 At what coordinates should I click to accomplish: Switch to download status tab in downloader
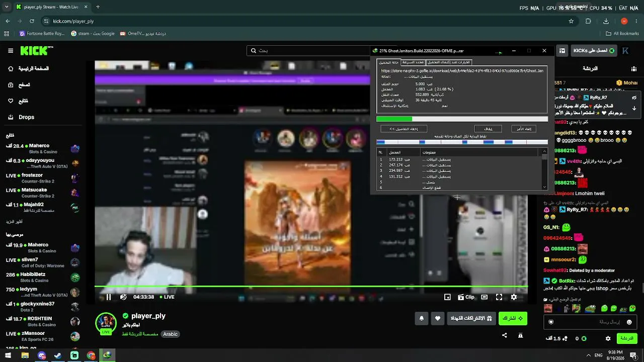click(x=388, y=62)
